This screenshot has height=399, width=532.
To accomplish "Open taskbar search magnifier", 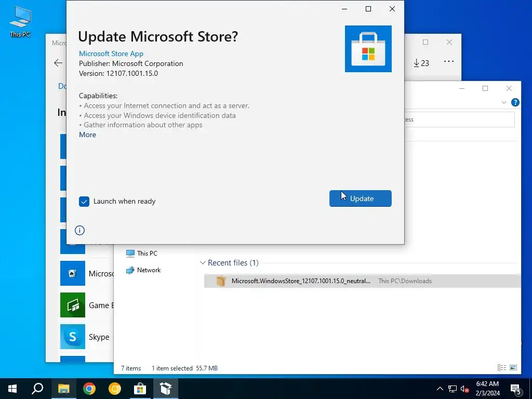I will (37, 389).
